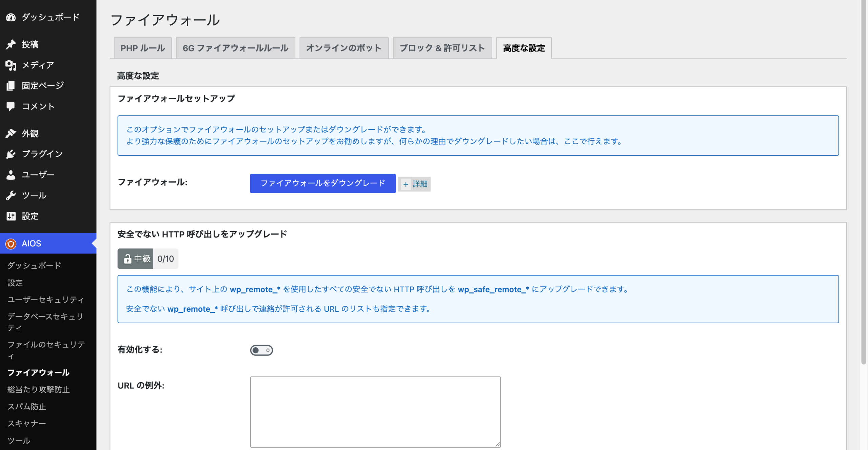
Task: Select the 高度な設定 tab
Action: click(524, 48)
